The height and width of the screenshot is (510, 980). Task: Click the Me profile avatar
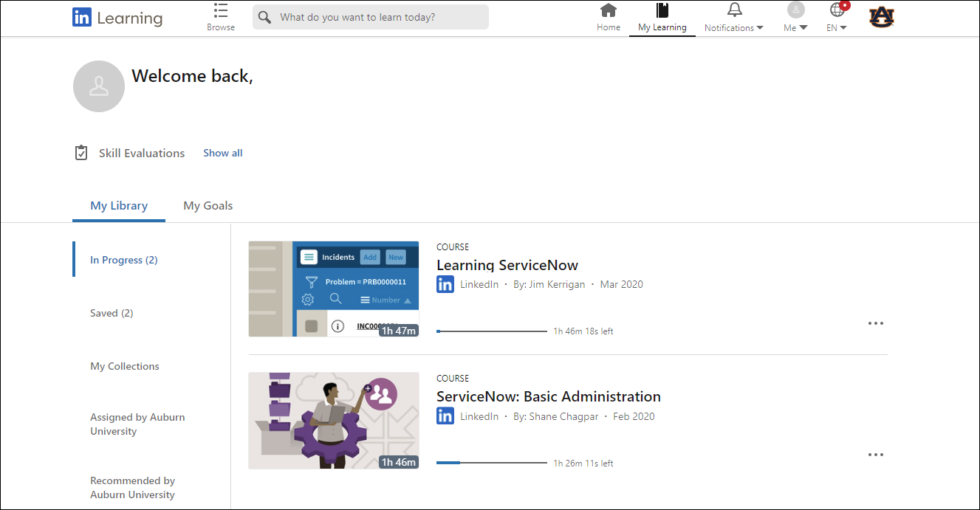tap(795, 10)
